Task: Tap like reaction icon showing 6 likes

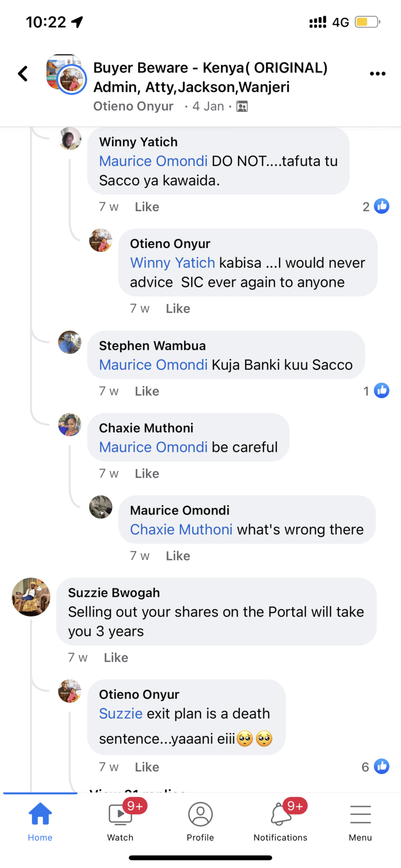Action: point(382,766)
